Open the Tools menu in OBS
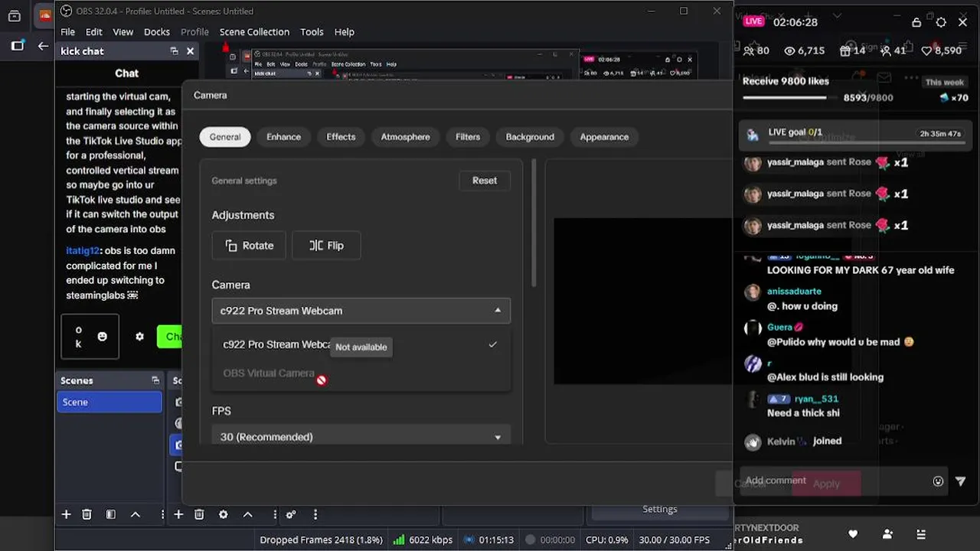The width and height of the screenshot is (980, 551). pyautogui.click(x=312, y=31)
